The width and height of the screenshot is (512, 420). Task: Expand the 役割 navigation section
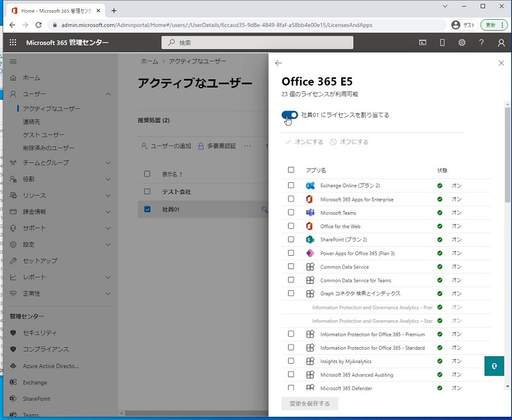(108, 179)
